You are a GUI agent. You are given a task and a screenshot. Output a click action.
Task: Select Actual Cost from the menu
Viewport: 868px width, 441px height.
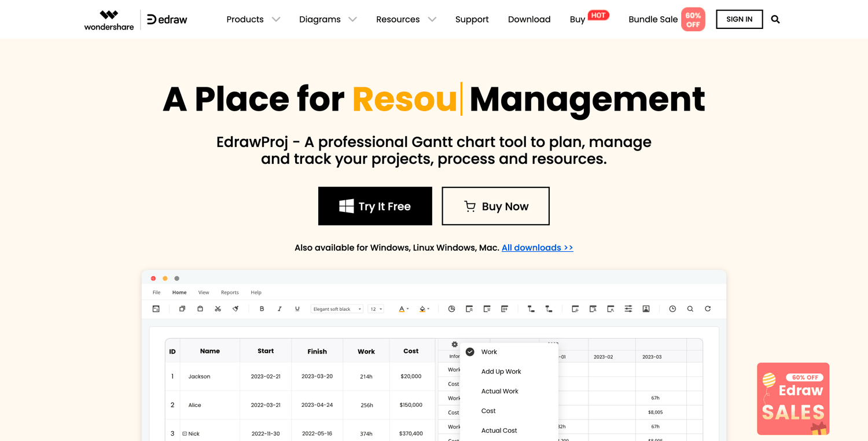[499, 431]
